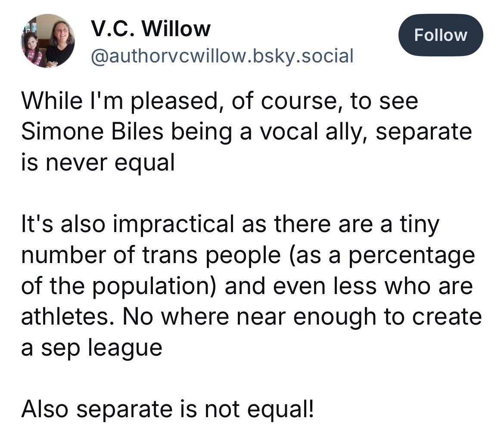The width and height of the screenshot is (504, 440).
Task: Click the V.C. Willow profile avatar
Action: [47, 40]
